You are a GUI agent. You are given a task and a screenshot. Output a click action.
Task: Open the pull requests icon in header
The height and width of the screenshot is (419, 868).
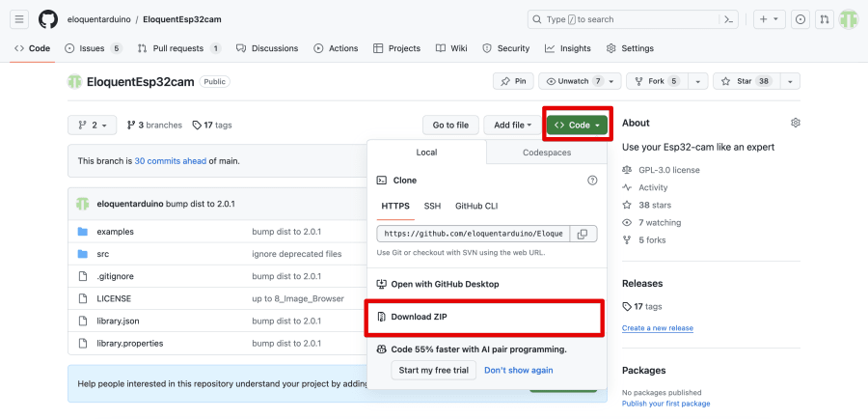[x=825, y=19]
